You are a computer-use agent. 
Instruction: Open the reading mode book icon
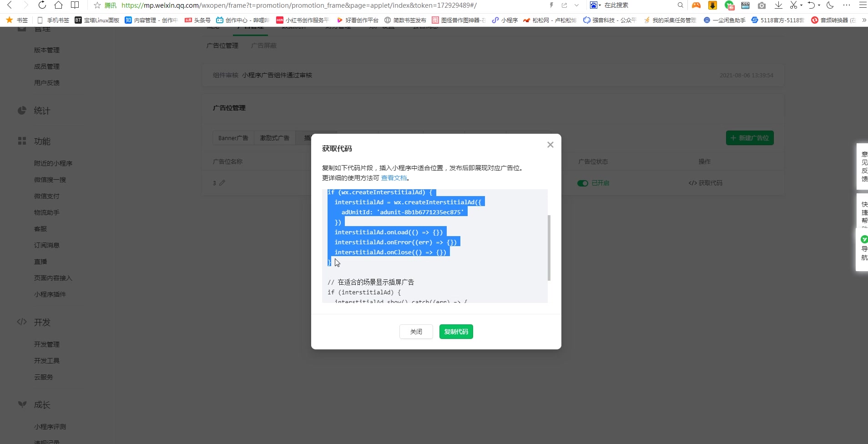click(x=75, y=5)
